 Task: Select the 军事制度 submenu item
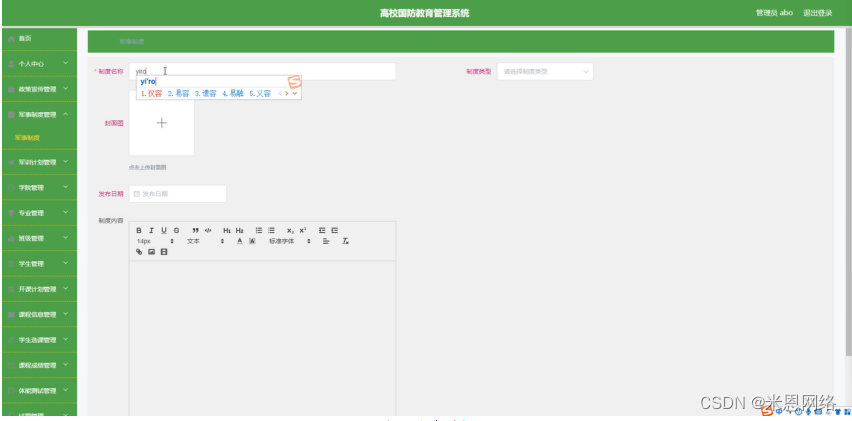click(x=27, y=138)
